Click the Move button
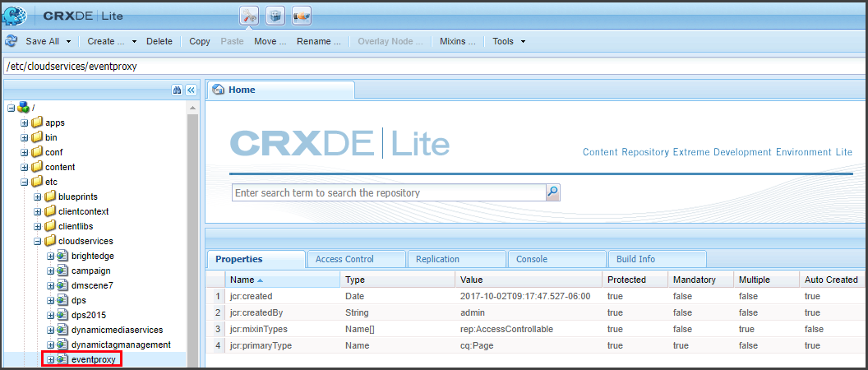The image size is (868, 370). pyautogui.click(x=270, y=41)
